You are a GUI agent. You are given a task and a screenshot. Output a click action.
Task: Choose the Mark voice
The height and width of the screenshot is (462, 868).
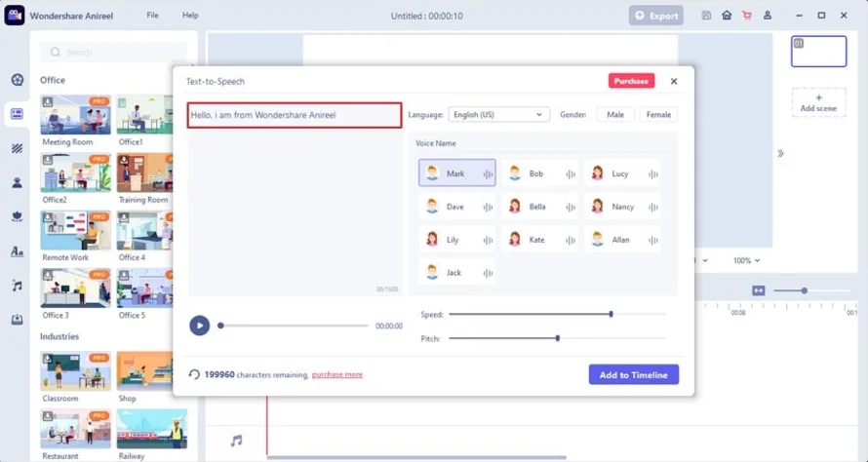[456, 173]
